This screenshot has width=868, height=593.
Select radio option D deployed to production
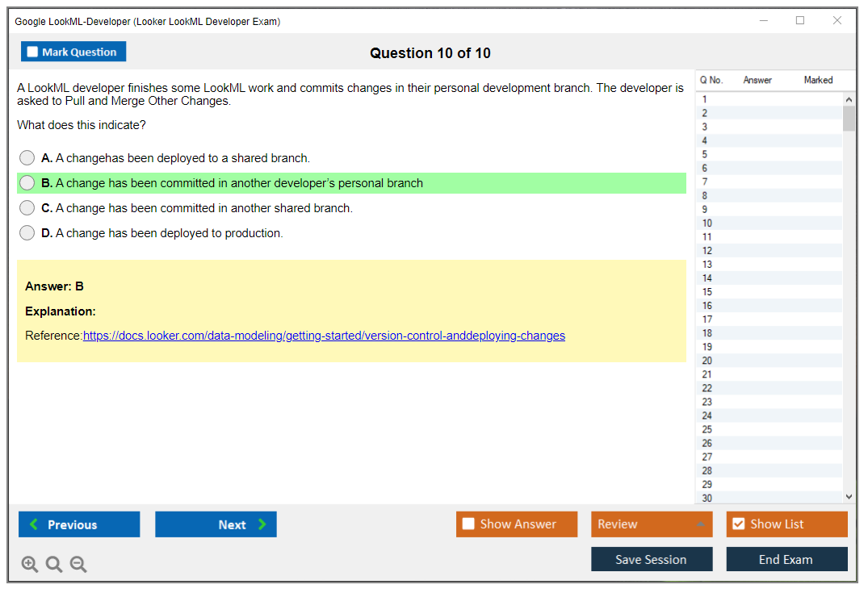27,233
